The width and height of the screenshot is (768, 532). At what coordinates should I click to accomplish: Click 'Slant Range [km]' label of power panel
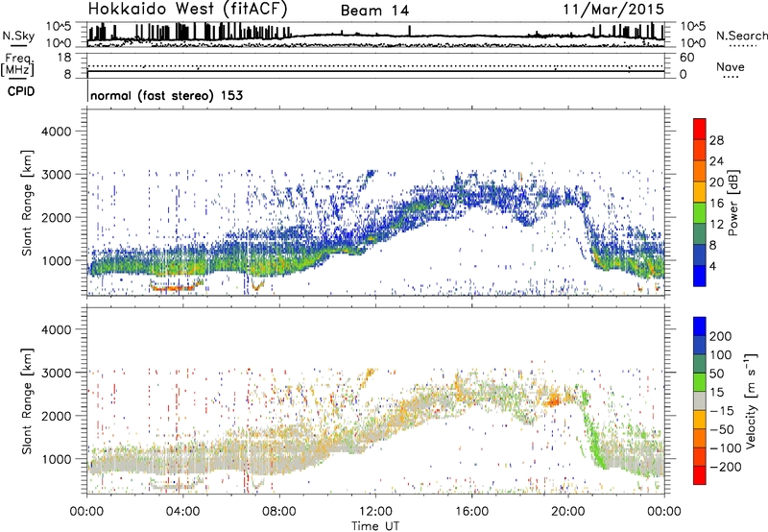point(27,203)
